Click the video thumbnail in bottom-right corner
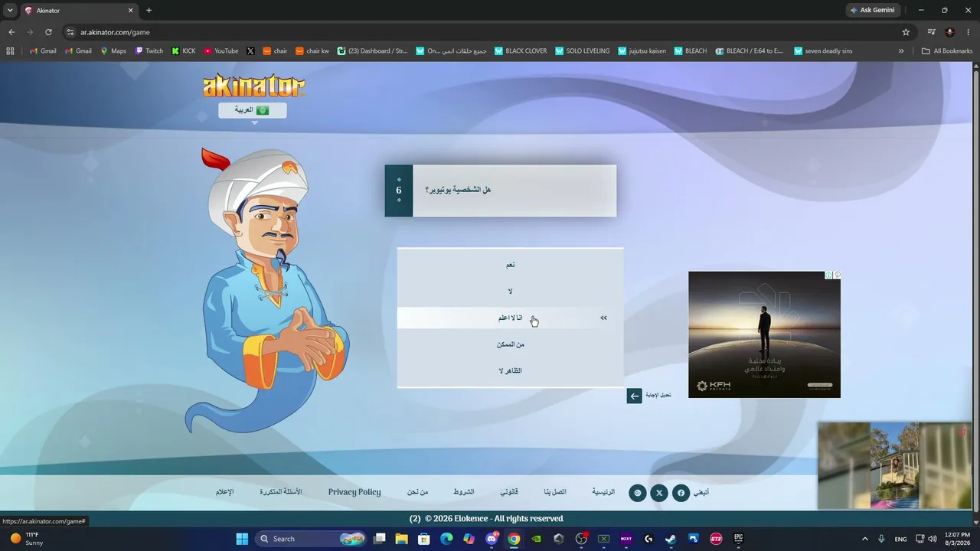Viewport: 980px width, 551px height. 894,465
